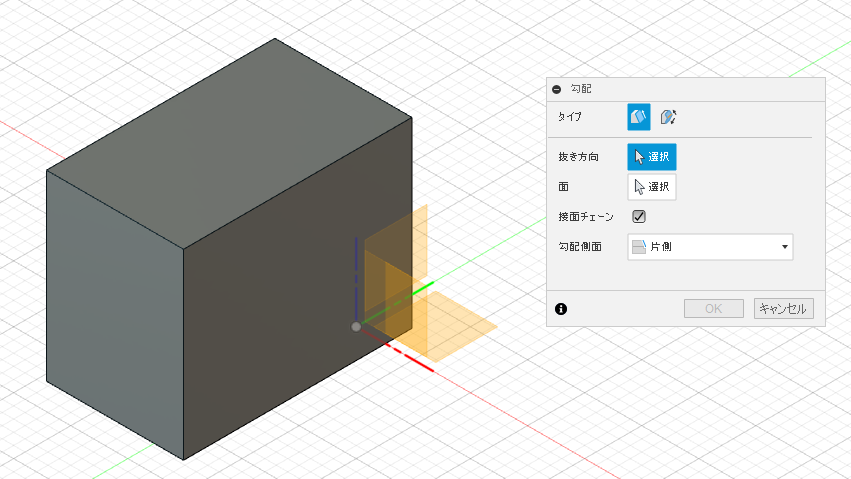Screen dimensions: 851x479
Task: Click the 面 選択 button
Action: click(652, 187)
